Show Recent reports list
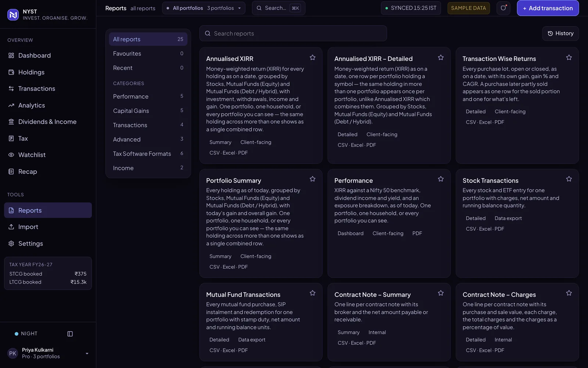The height and width of the screenshot is (368, 588). (148, 68)
